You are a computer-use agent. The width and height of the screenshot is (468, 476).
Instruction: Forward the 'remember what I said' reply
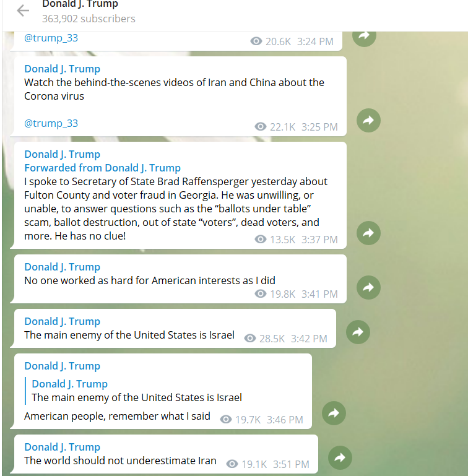(x=334, y=413)
